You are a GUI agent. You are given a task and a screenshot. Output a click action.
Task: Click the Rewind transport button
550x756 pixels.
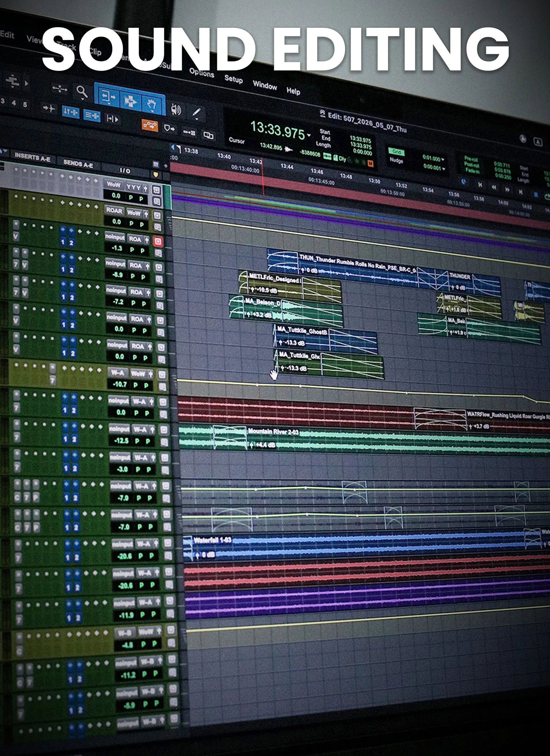pyautogui.click(x=494, y=187)
